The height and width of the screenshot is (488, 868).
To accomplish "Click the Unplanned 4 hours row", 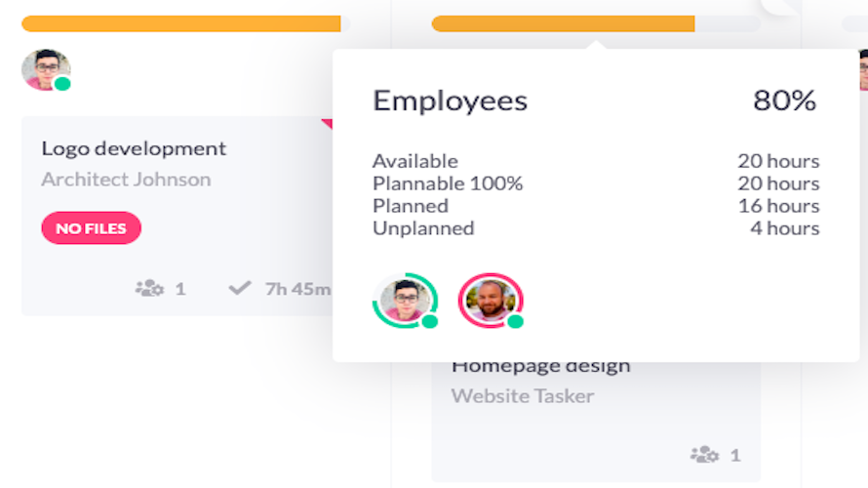I will coord(596,228).
